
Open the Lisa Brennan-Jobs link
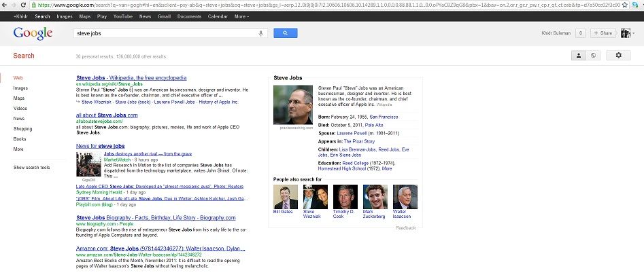[357, 149]
